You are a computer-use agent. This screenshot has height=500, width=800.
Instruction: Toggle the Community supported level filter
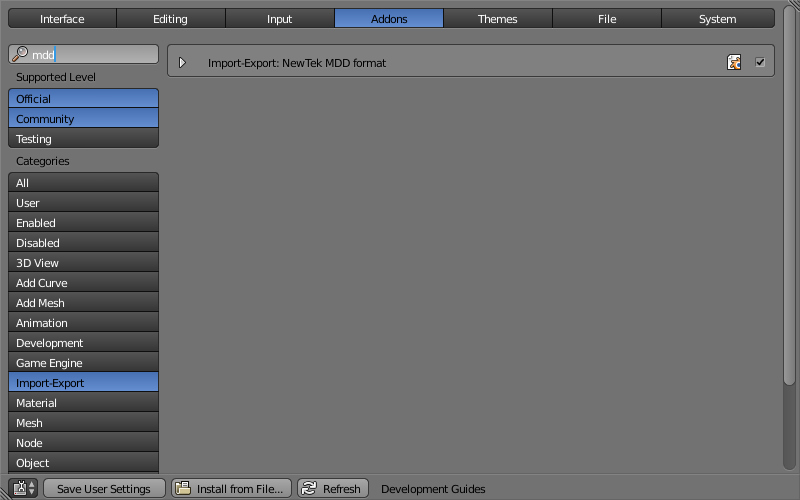[83, 118]
